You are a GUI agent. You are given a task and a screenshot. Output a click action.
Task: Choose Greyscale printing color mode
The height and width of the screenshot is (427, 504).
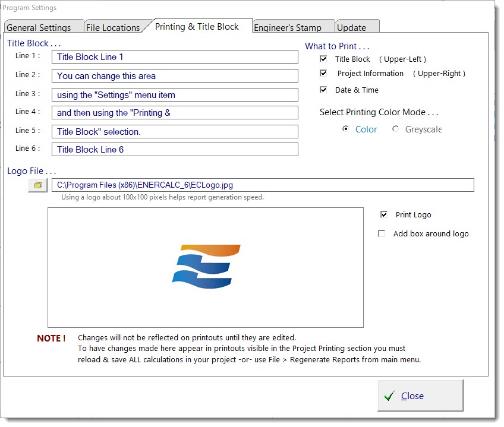396,129
